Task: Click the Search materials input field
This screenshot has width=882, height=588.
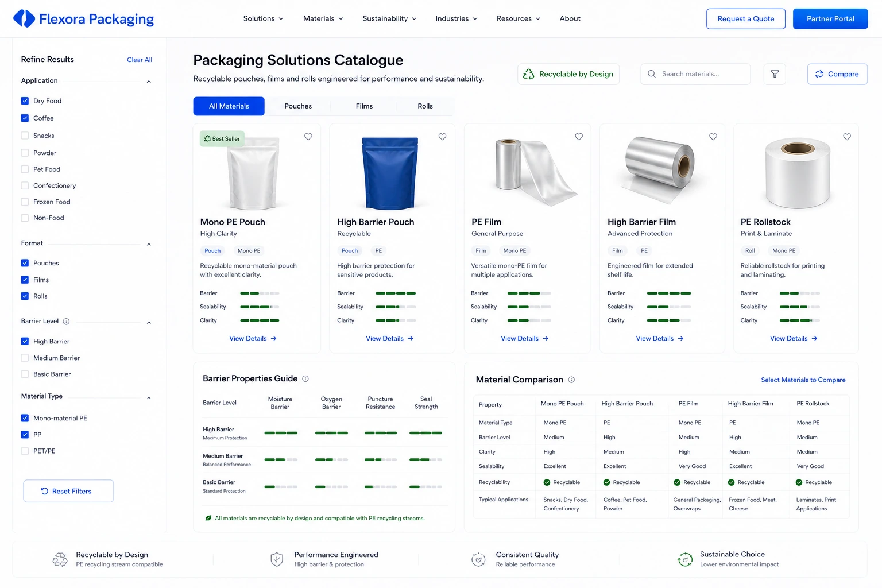Action: [695, 74]
